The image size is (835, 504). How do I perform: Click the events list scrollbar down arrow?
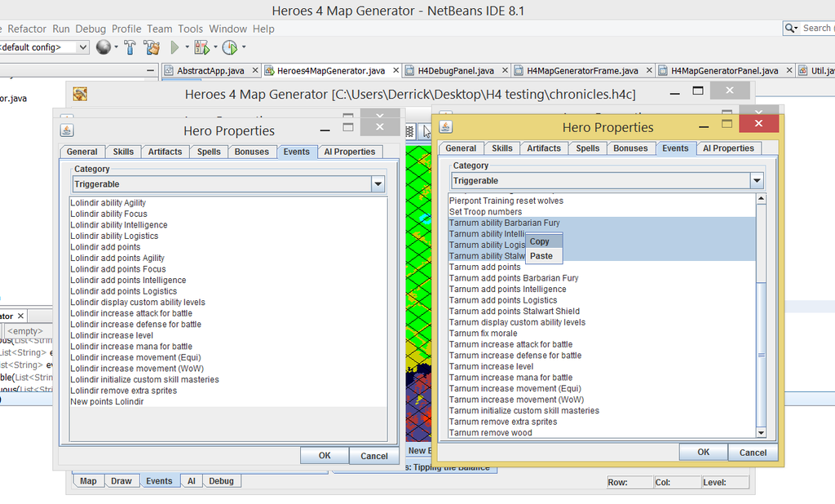pyautogui.click(x=761, y=432)
